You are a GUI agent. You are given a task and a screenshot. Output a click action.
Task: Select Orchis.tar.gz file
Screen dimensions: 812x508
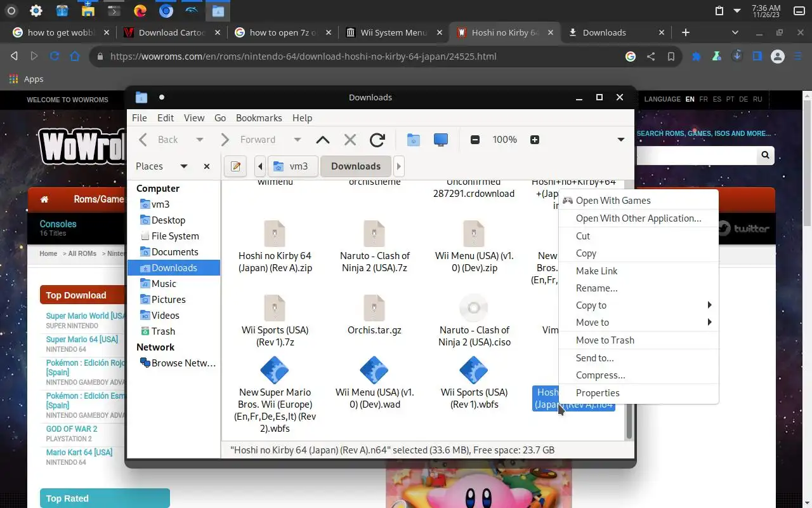click(374, 315)
